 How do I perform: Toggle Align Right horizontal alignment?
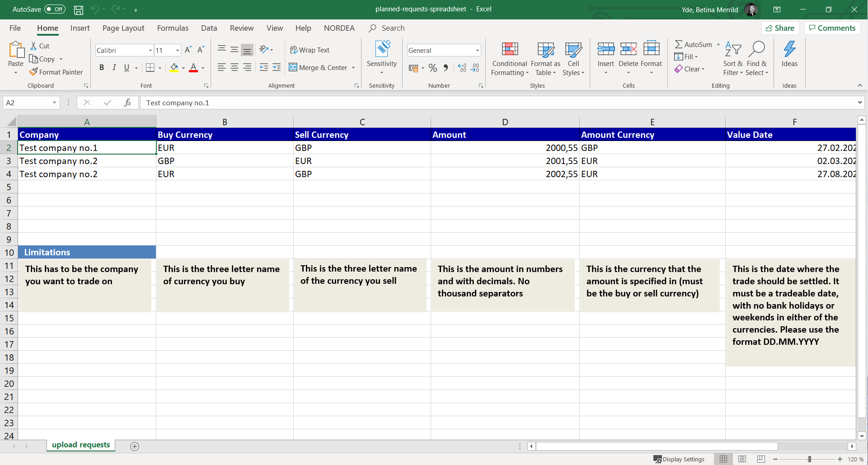pos(247,67)
